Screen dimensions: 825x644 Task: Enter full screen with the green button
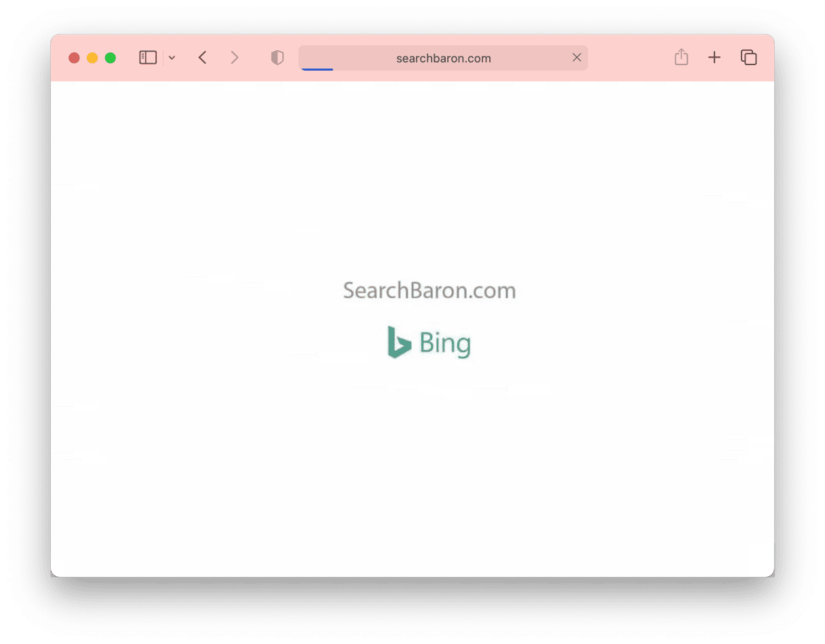click(x=111, y=58)
